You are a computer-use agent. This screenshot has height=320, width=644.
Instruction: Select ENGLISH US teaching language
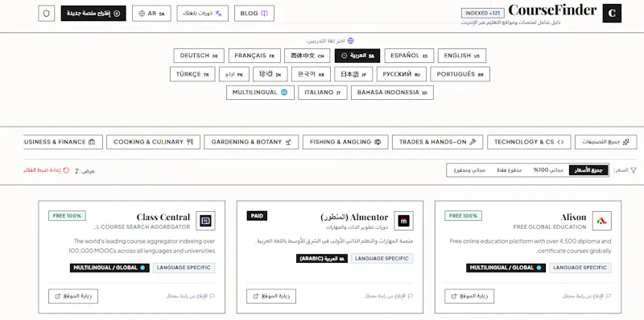(x=461, y=56)
